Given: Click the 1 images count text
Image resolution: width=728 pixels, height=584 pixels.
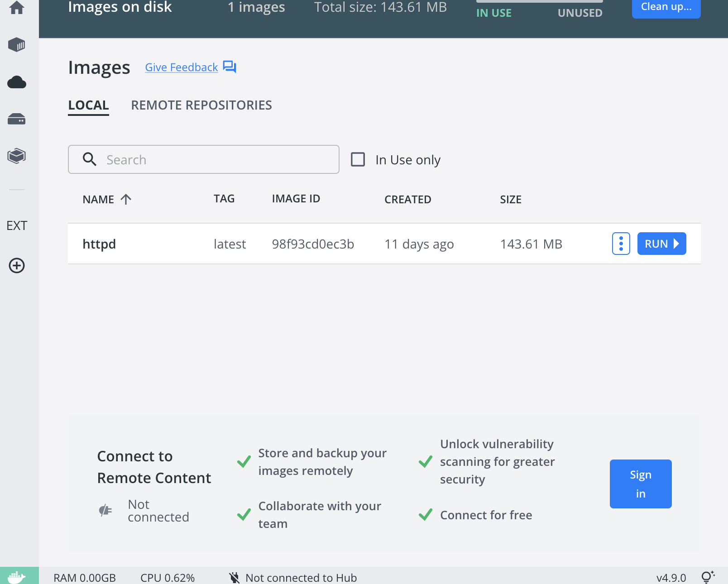Looking at the screenshot, I should 256,7.
